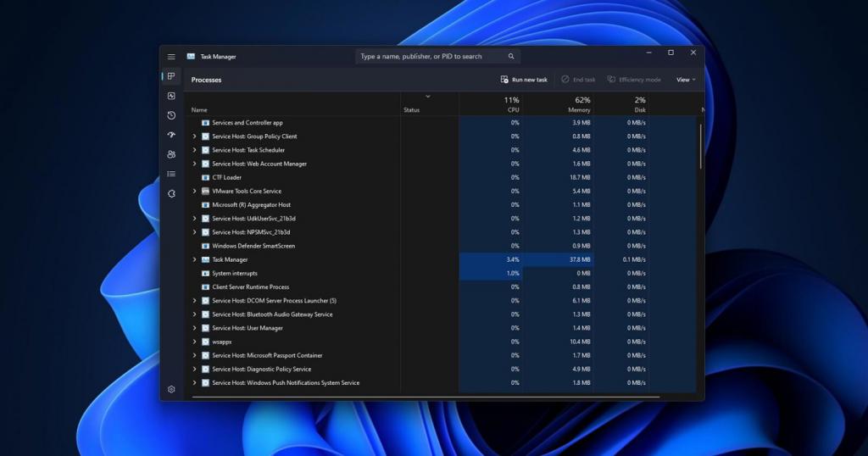Open App history from sidebar

pyautogui.click(x=171, y=115)
